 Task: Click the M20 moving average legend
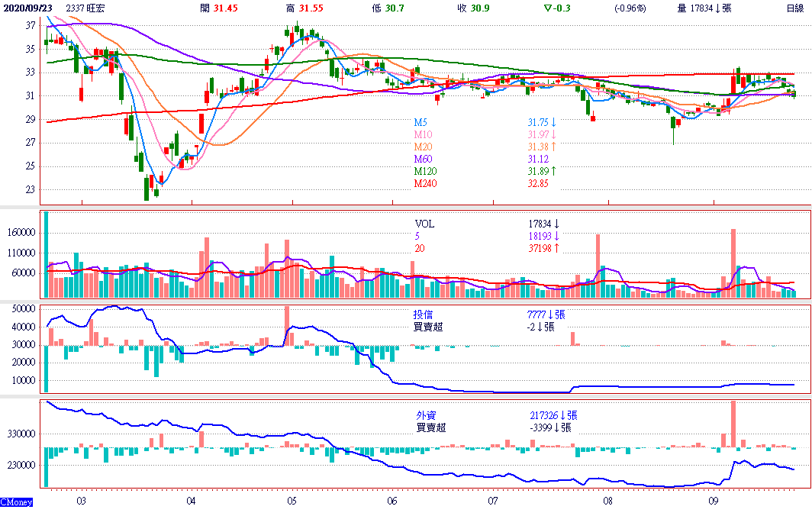tap(423, 147)
